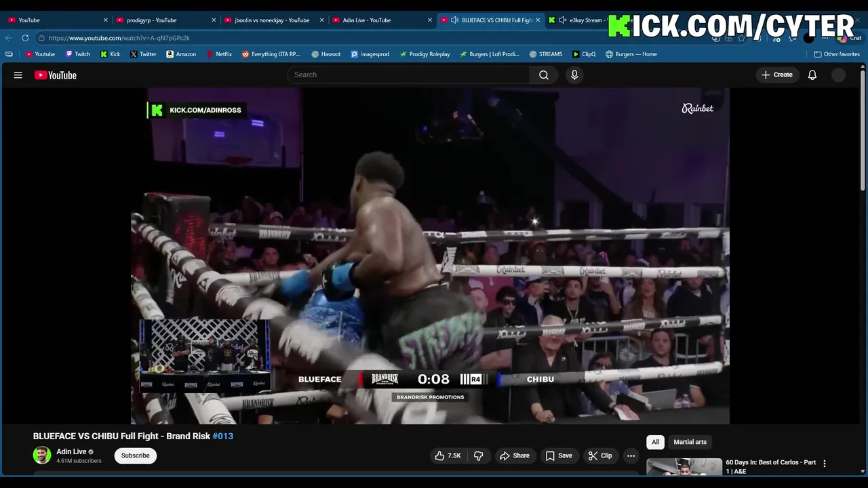Create a clip with Clip button
Screen dimensions: 868x488
click(x=600, y=455)
